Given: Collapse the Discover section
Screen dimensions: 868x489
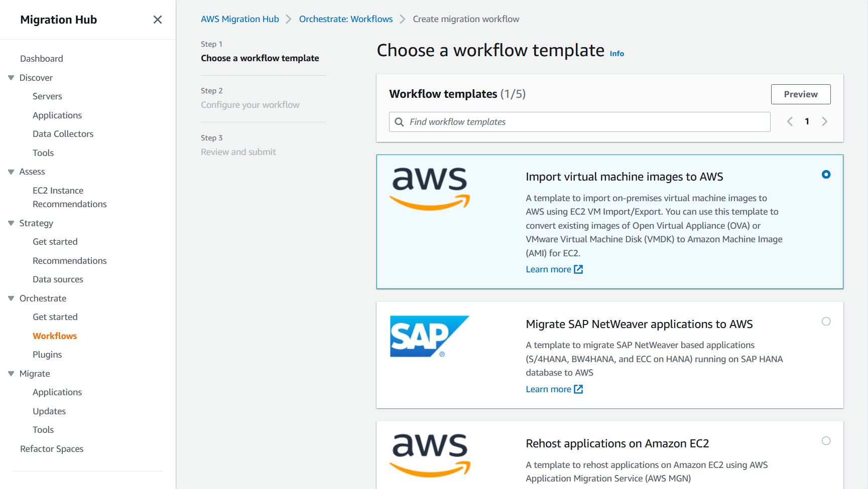Looking at the screenshot, I should [x=11, y=78].
